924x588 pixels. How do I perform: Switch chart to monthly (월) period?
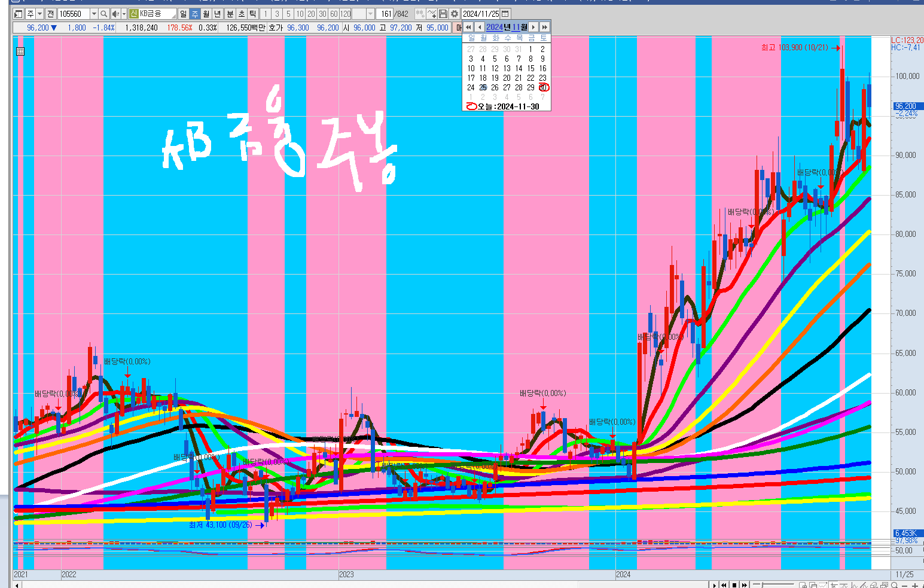pyautogui.click(x=206, y=14)
